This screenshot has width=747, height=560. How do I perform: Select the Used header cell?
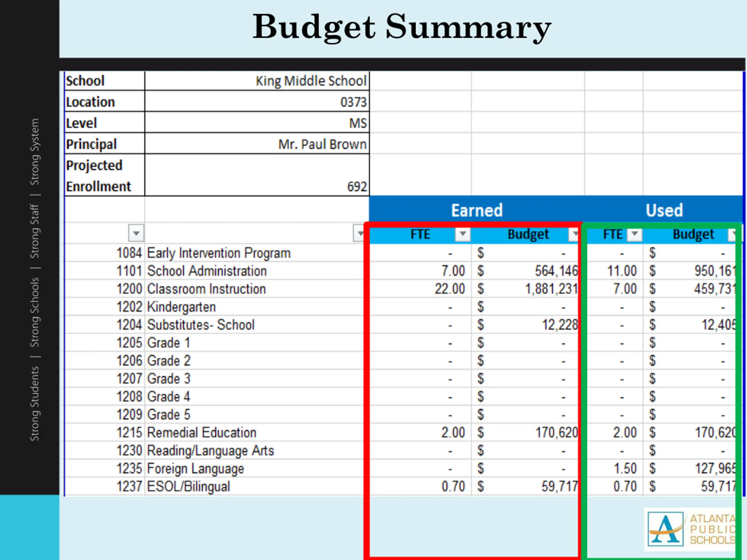664,210
